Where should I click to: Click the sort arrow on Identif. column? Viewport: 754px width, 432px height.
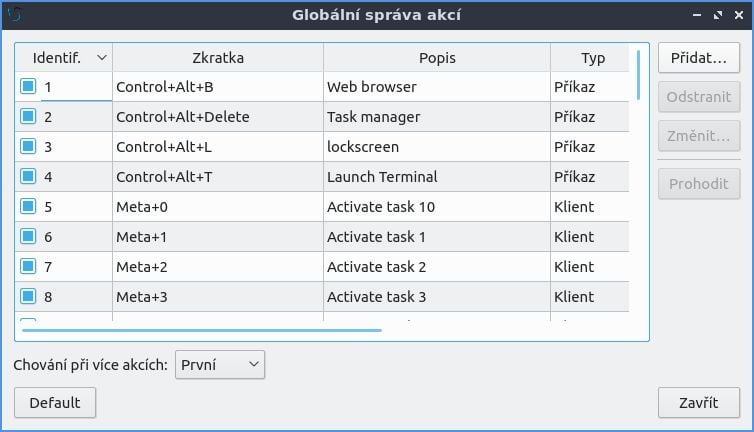point(101,58)
